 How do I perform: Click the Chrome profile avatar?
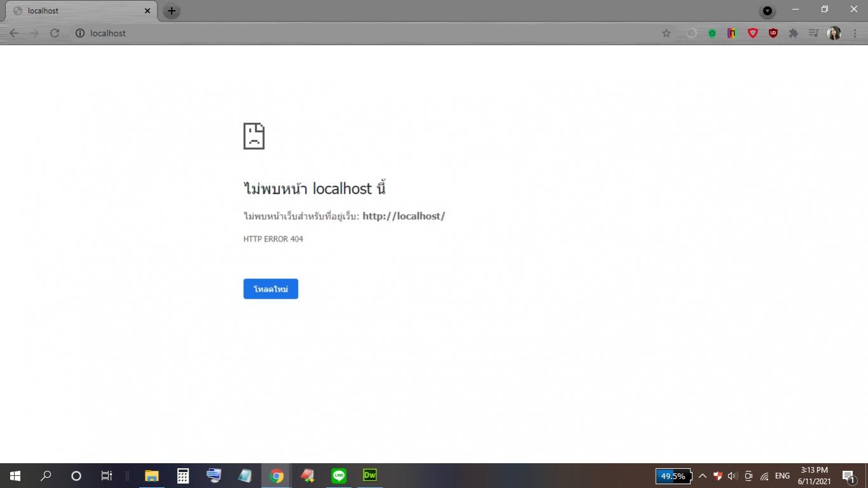pyautogui.click(x=834, y=33)
